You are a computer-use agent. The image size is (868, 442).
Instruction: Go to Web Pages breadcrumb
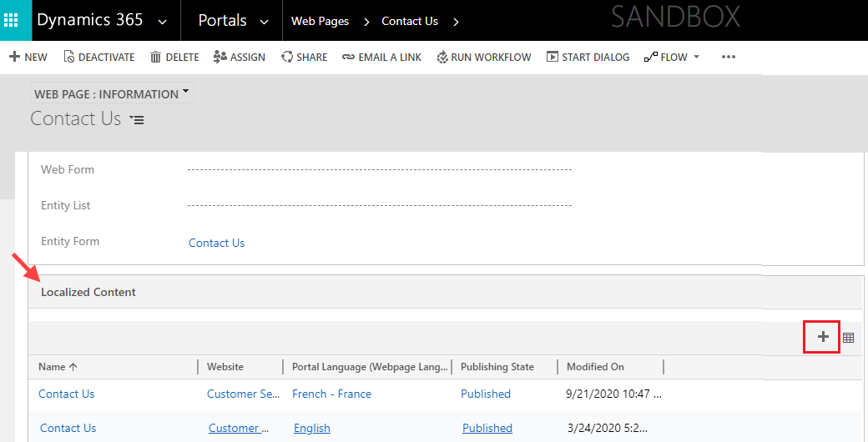pos(320,21)
